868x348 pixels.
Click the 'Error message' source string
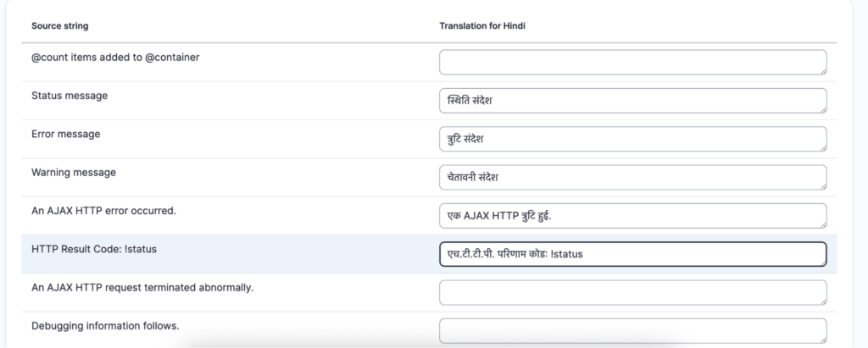point(66,134)
